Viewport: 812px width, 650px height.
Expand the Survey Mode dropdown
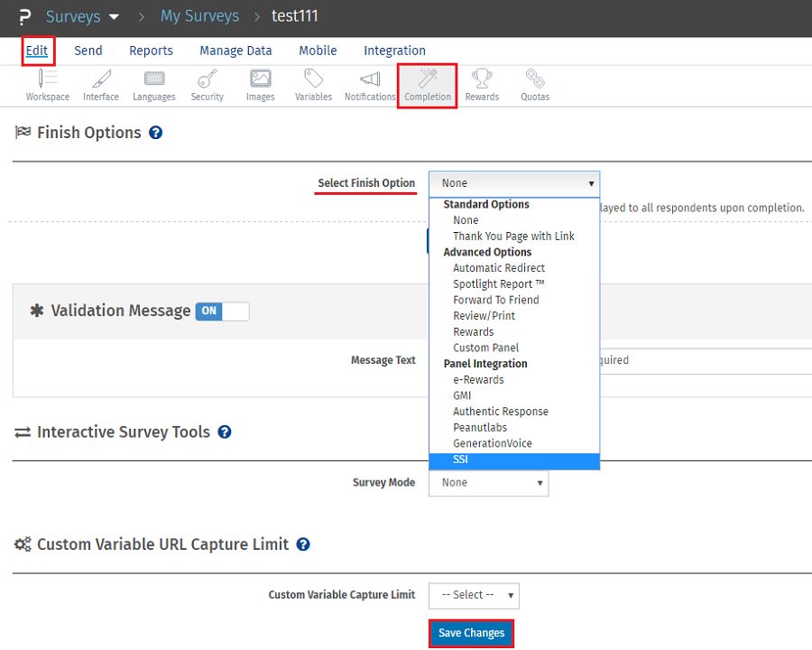point(488,483)
